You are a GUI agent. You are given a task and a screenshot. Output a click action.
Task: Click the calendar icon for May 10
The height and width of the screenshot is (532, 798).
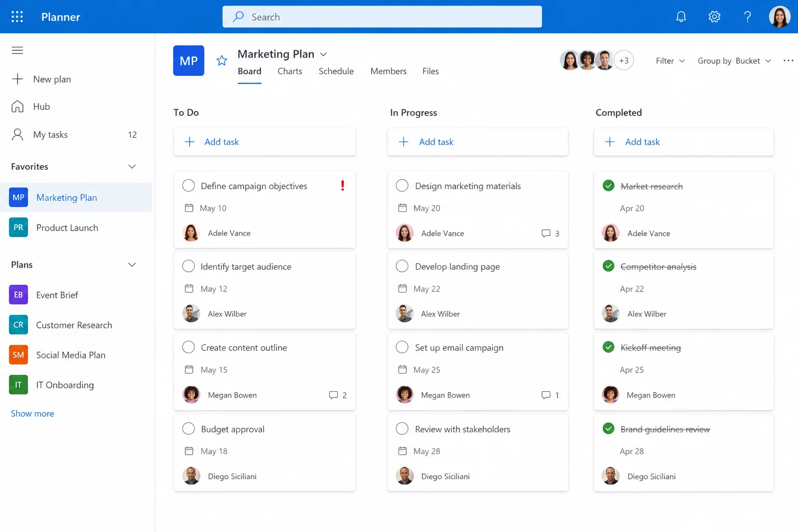point(189,208)
